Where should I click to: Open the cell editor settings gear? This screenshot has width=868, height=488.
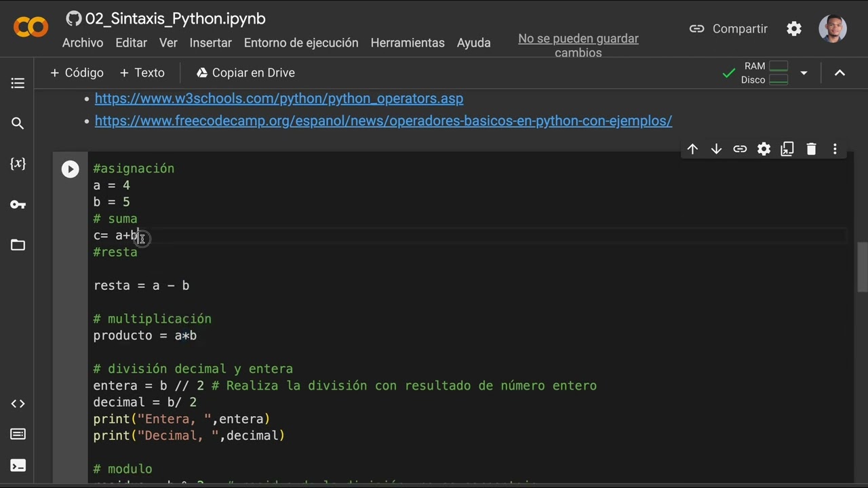point(764,149)
